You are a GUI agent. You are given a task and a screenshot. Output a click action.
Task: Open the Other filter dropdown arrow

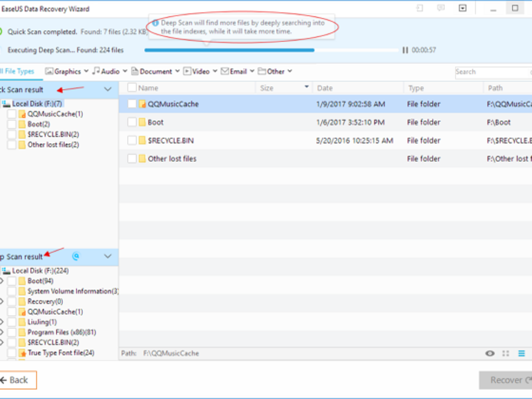click(x=290, y=71)
